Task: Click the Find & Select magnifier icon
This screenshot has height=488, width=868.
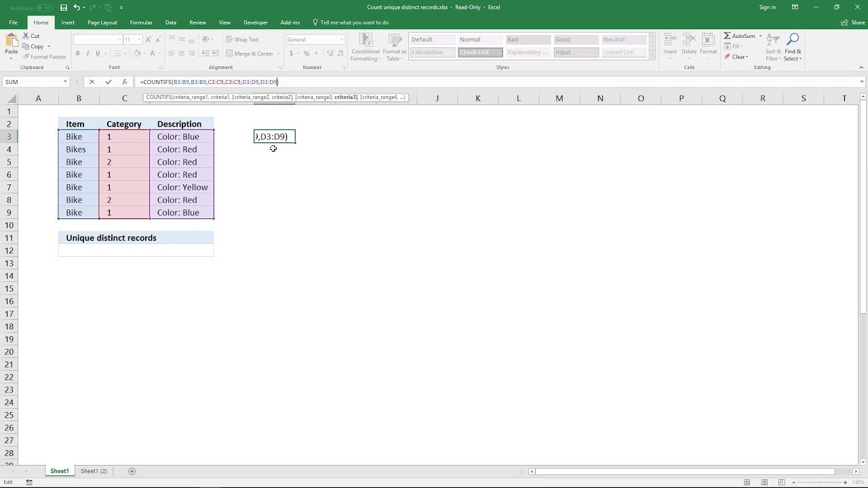Action: coord(793,39)
